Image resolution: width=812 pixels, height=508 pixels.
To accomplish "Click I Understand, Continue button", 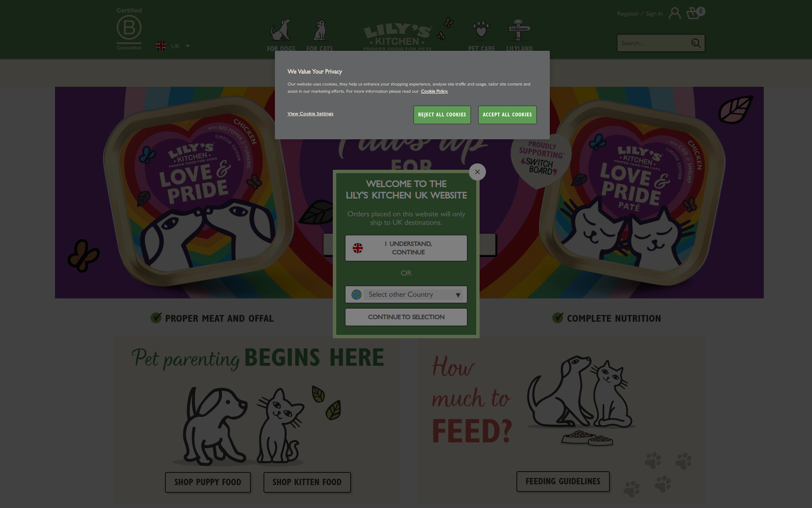I will [406, 248].
